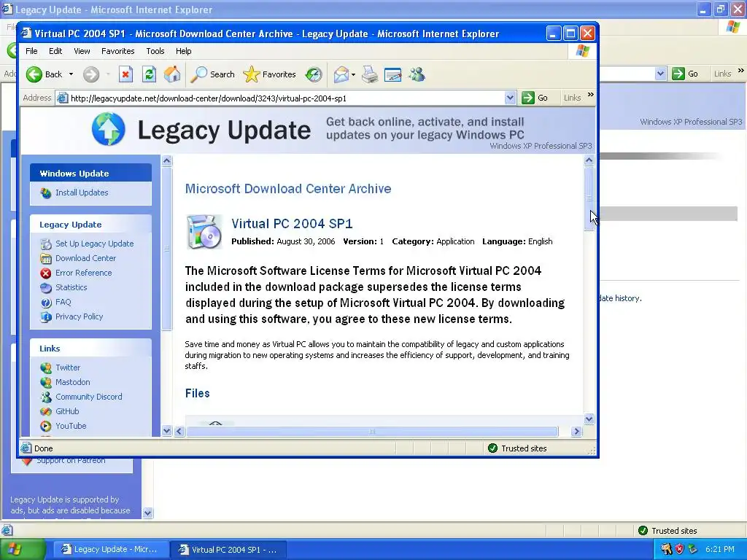Click the horizontal scrollbar thumb under content
This screenshot has height=560, width=747.
click(x=371, y=432)
